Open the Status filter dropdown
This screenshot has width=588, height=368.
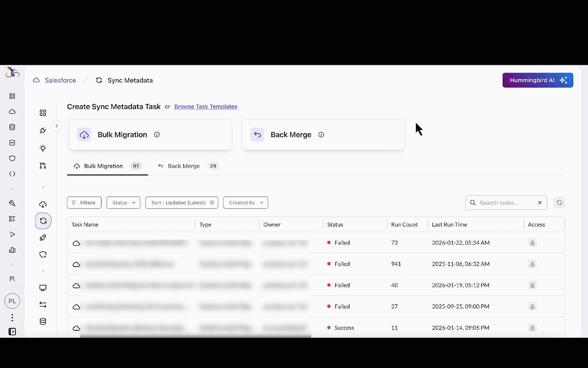(123, 203)
